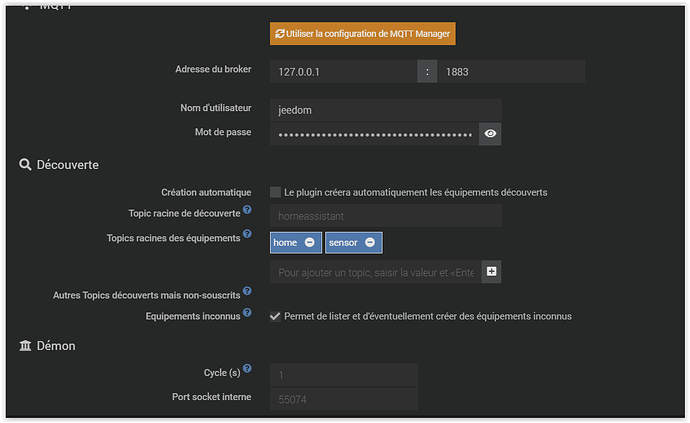Click the add topic text field

coord(375,272)
